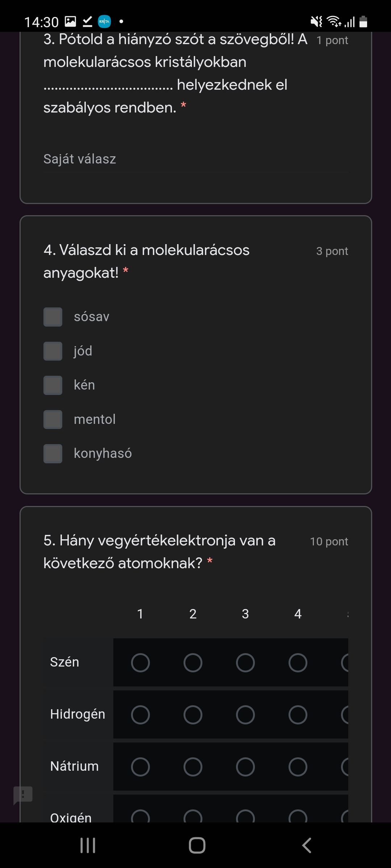Viewport: 391px width, 868px height.
Task: Tap the battery status icon
Action: coord(363,22)
